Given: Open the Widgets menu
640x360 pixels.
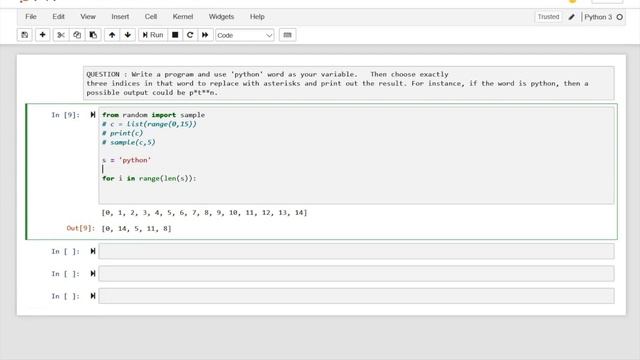Looking at the screenshot, I should click(221, 17).
